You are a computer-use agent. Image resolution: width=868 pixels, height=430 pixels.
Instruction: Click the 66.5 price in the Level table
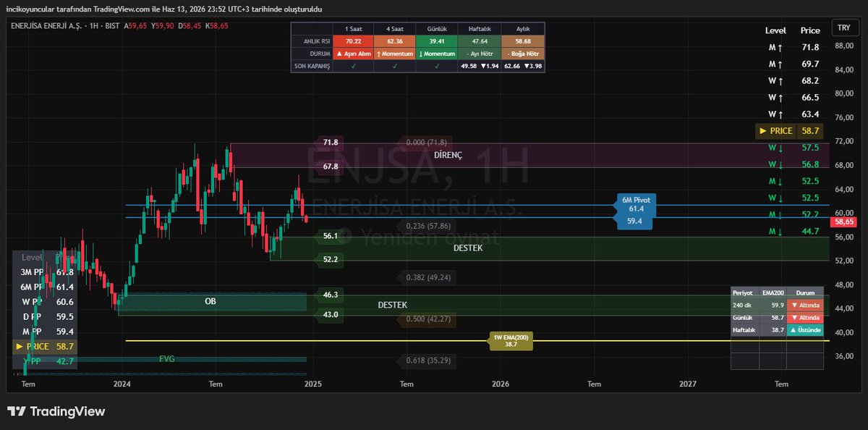pyautogui.click(x=810, y=97)
